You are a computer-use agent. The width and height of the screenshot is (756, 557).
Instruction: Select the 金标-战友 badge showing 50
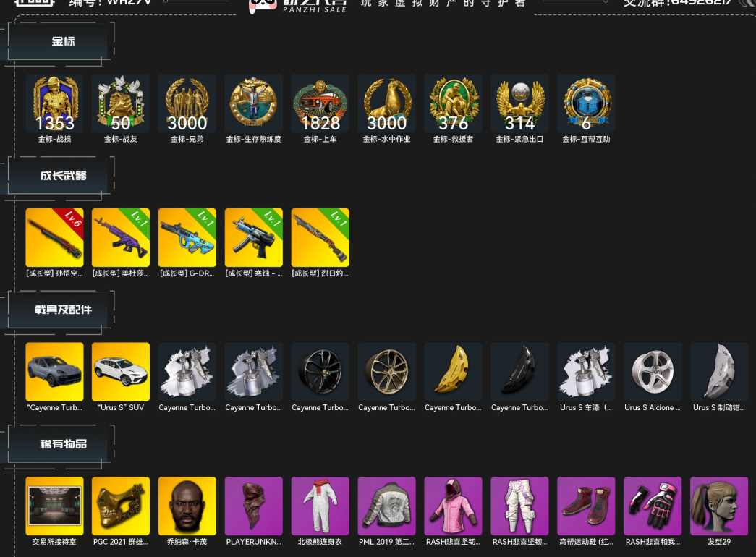121,103
